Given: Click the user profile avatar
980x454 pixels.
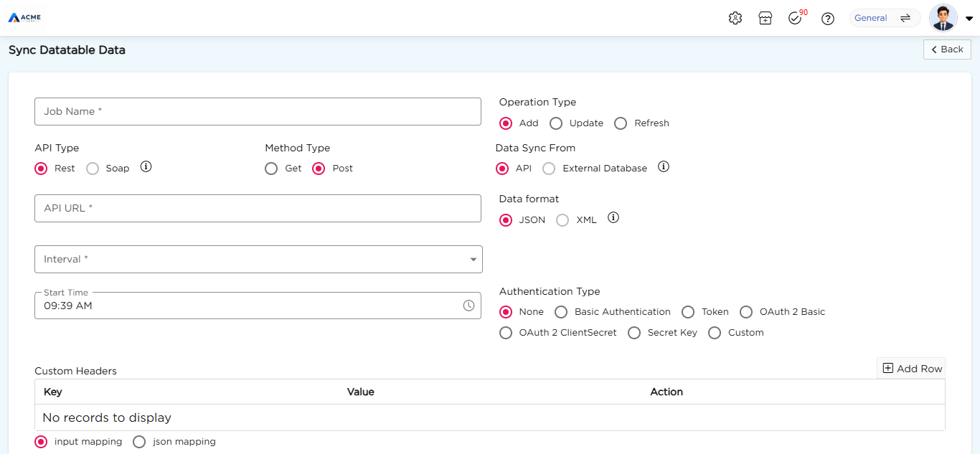Looking at the screenshot, I should pyautogui.click(x=943, y=18).
